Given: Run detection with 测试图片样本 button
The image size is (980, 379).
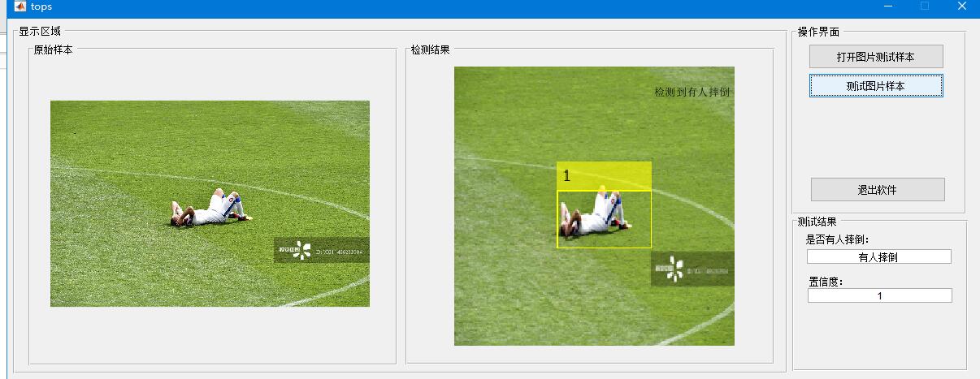Looking at the screenshot, I should 876,86.
